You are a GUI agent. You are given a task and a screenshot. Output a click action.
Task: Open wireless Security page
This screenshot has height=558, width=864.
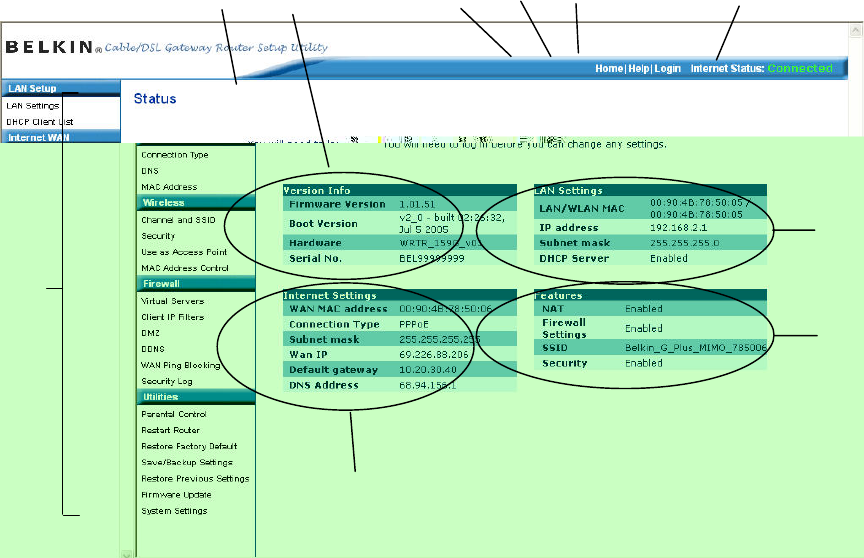[158, 236]
